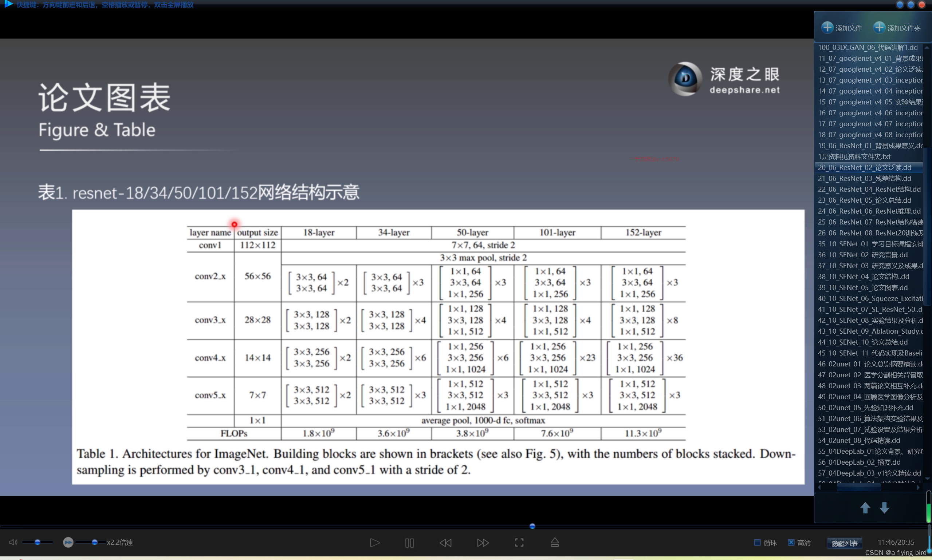
Task: Pause the video playback
Action: [409, 543]
